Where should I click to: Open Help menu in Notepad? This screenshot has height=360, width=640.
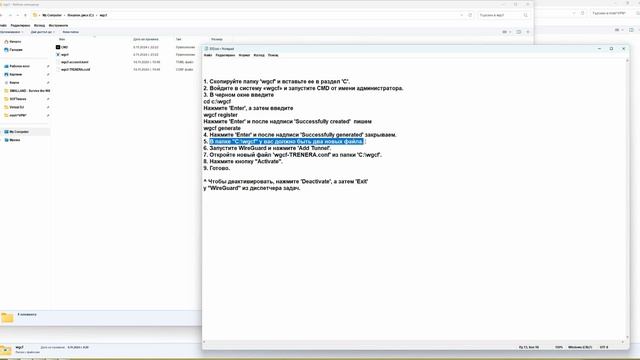tap(273, 55)
